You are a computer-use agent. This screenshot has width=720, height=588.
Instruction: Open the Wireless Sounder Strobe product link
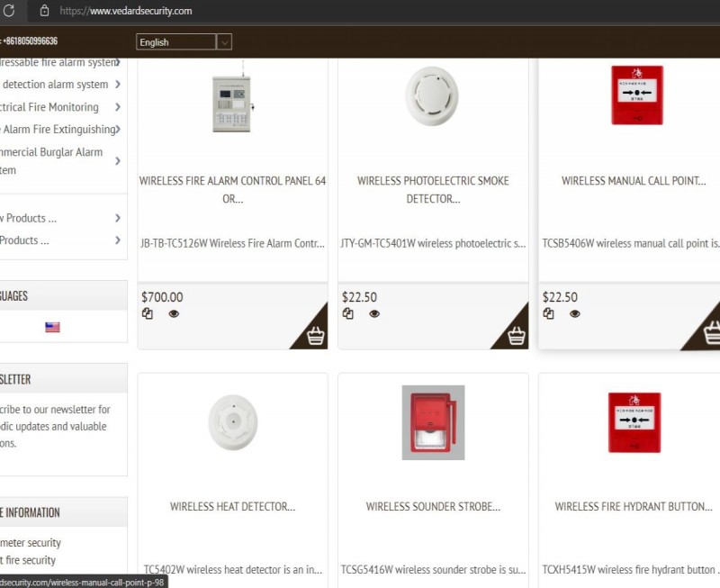[433, 506]
